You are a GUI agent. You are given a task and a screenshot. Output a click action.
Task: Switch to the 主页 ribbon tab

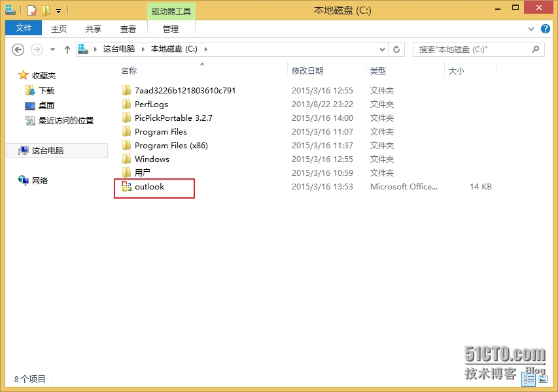(x=59, y=29)
